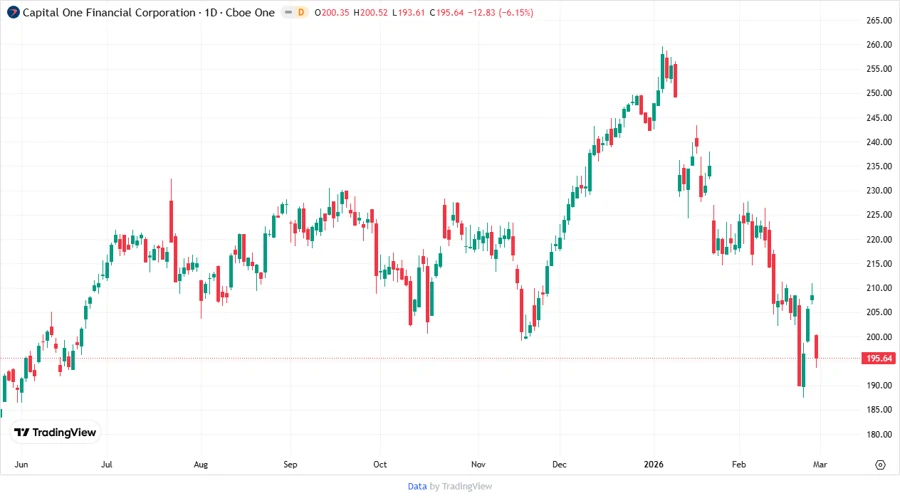Select the Nov label on time axis
900x498 pixels.
(x=478, y=464)
